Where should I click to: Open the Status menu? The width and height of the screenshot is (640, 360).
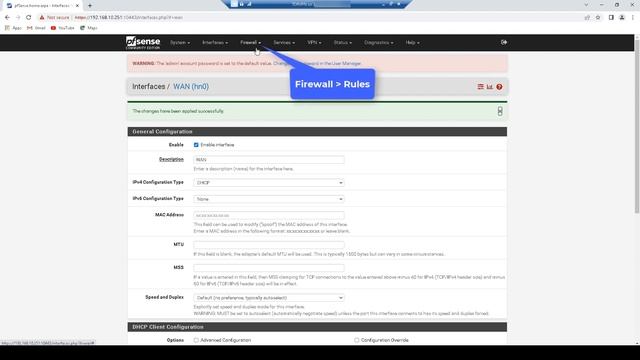pos(342,42)
